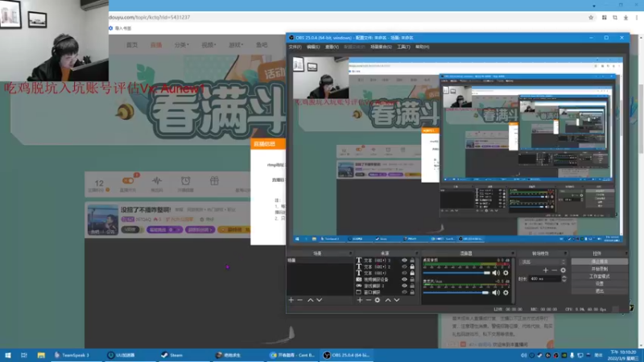Bookmark page with the star icon in browser
Screen dimensions: 644x362
(x=591, y=18)
